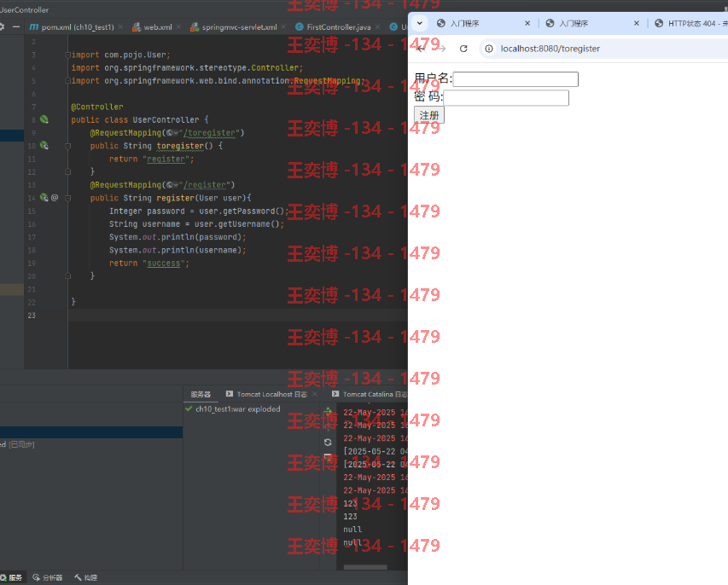
Task: Click the UserController class name in the code
Action: pos(166,119)
